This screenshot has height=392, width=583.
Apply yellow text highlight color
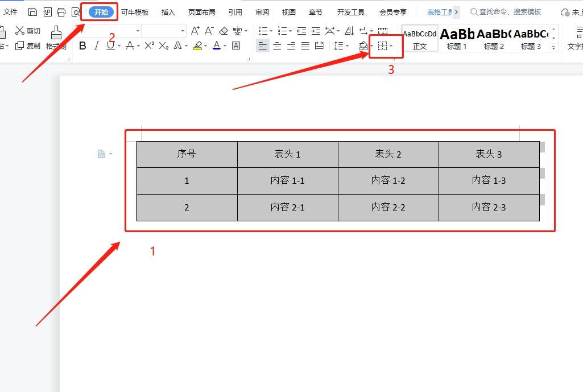click(x=197, y=46)
